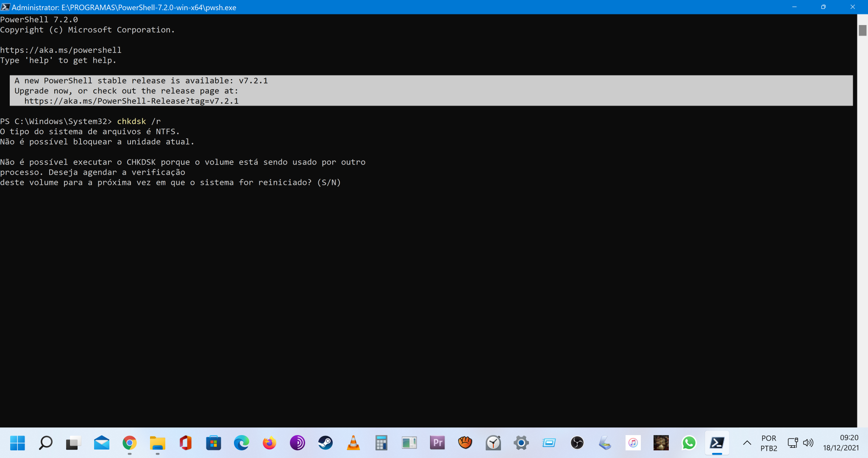Launch Adobe Premiere Pro from taskbar

tap(437, 443)
